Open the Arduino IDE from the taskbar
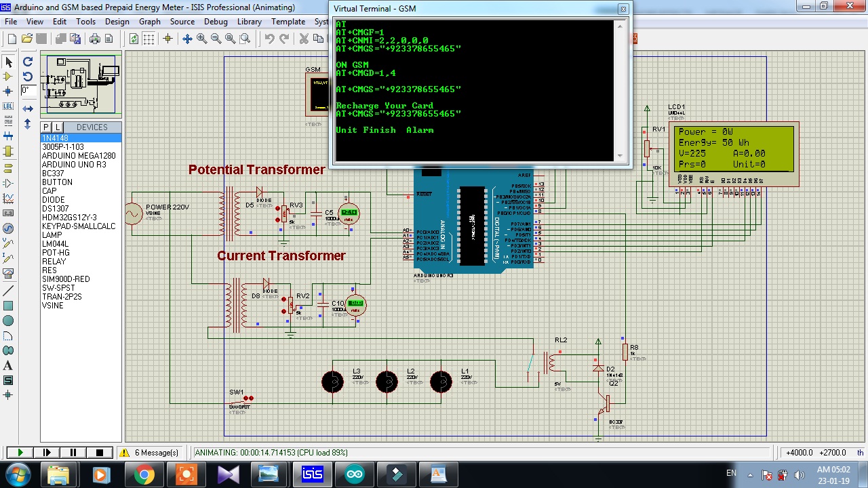Screen dimensions: 868x488 coord(354,474)
